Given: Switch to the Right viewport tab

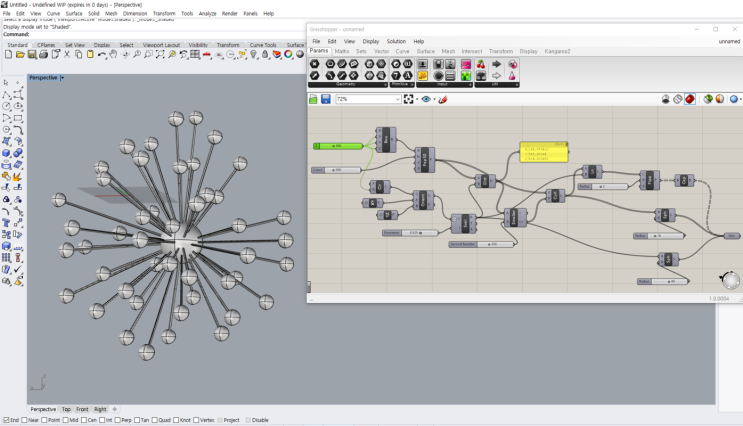Looking at the screenshot, I should 100,409.
